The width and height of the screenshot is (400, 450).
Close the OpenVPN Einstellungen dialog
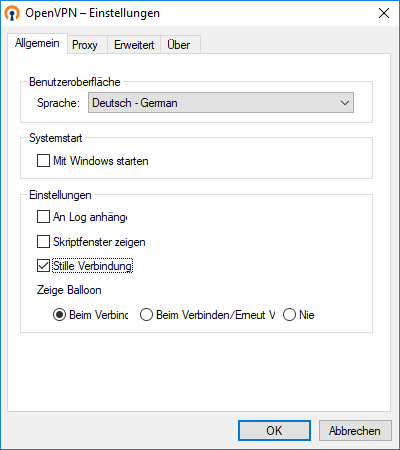[384, 13]
